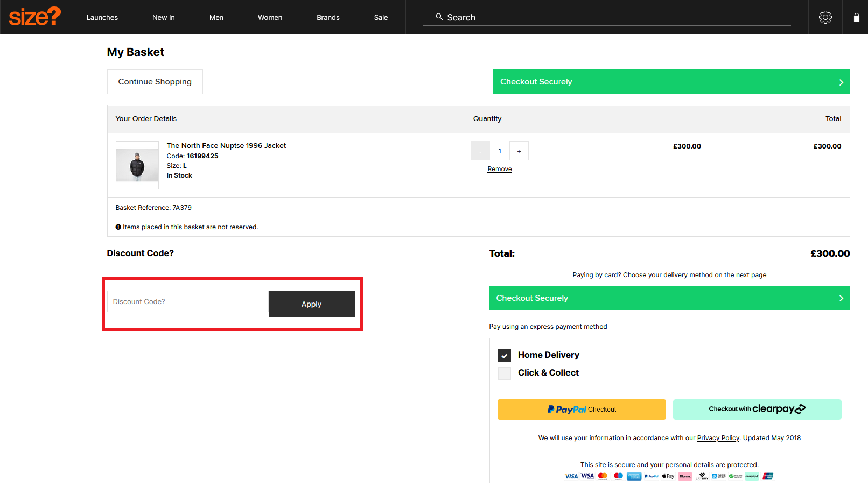This screenshot has height=487, width=868.
Task: Click the American Express payment icon
Action: pyautogui.click(x=634, y=476)
